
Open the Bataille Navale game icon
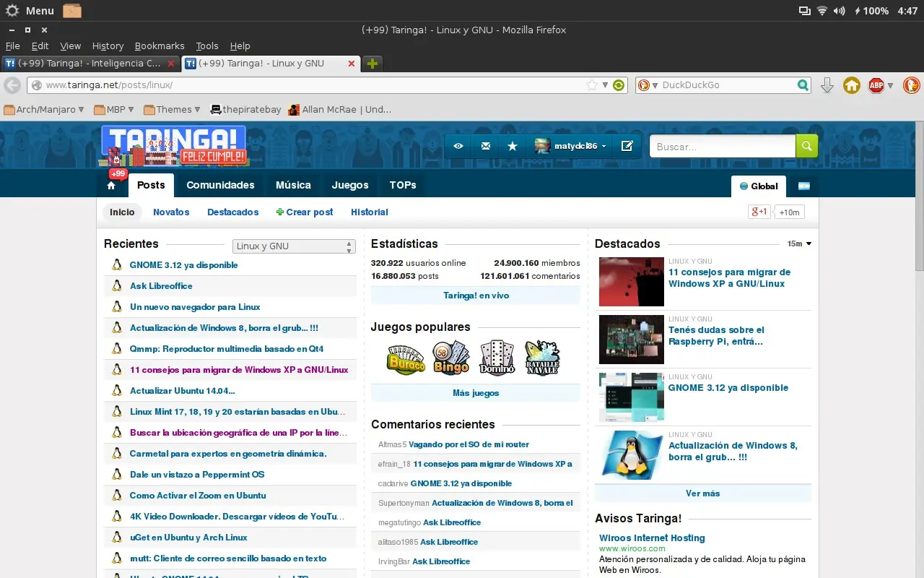[542, 358]
